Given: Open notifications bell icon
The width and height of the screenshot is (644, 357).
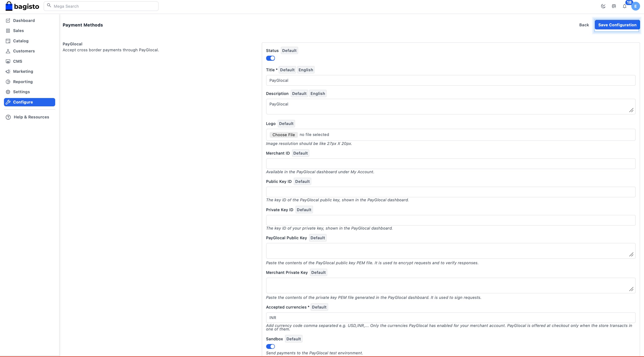Looking at the screenshot, I should coord(625,7).
